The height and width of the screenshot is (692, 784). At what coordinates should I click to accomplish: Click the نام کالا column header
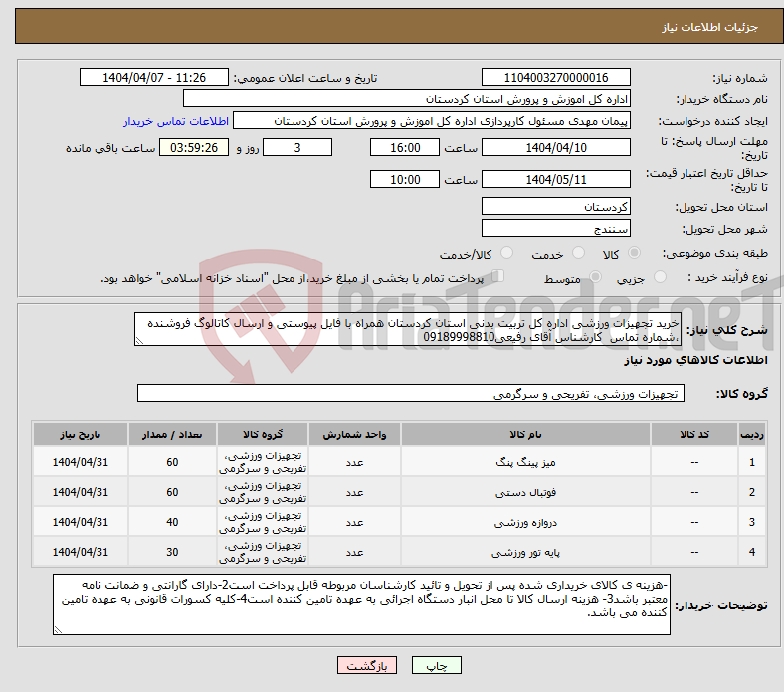pos(525,434)
